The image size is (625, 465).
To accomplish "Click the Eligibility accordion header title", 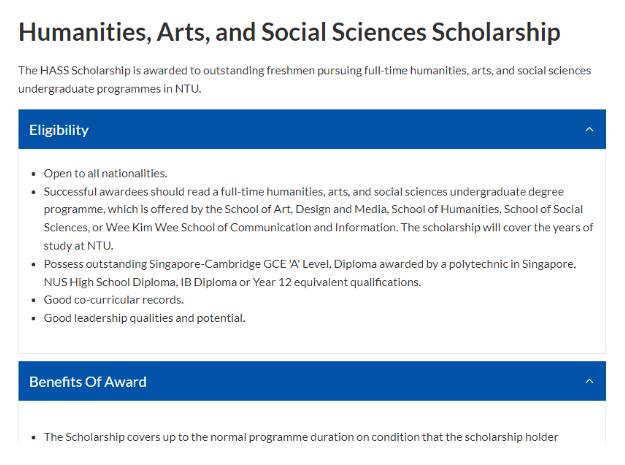I will pyautogui.click(x=59, y=130).
